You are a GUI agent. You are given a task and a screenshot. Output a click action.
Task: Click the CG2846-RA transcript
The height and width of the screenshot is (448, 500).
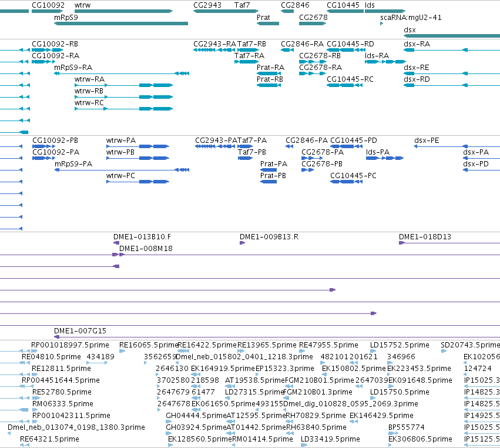(x=287, y=50)
